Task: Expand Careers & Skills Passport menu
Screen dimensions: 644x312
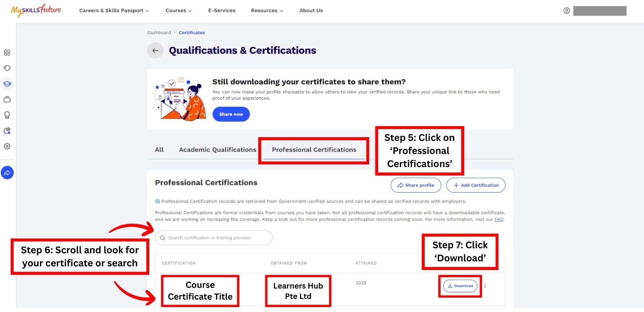Action: click(114, 11)
